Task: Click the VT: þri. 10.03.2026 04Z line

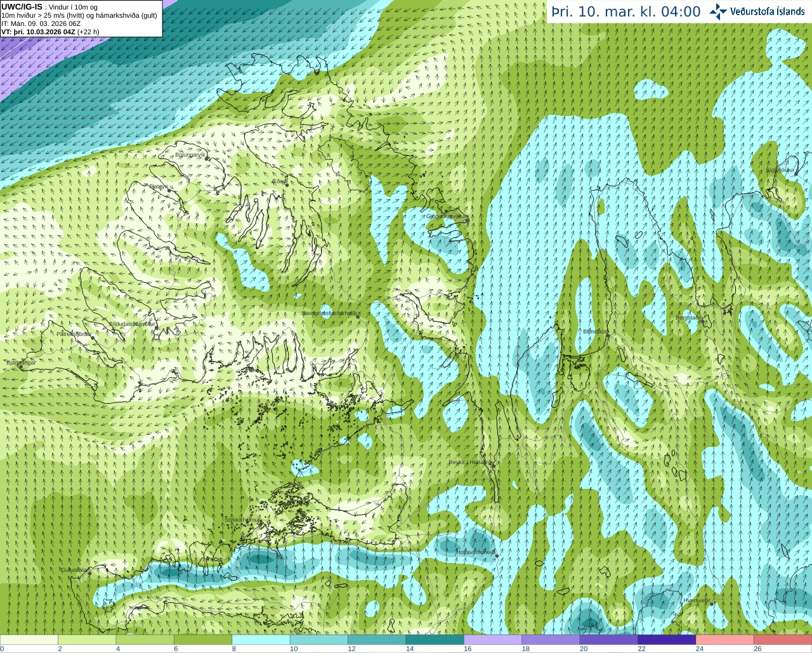Action: (x=50, y=32)
